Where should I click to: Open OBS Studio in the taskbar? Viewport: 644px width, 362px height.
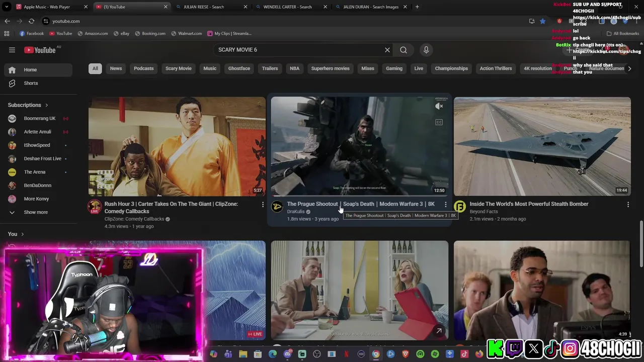317,354
